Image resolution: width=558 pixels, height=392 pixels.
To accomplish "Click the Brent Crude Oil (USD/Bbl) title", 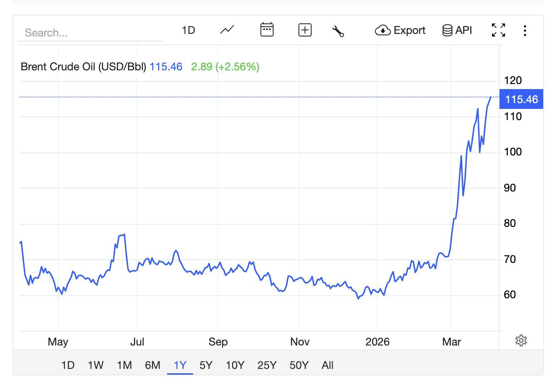I will click(x=83, y=67).
